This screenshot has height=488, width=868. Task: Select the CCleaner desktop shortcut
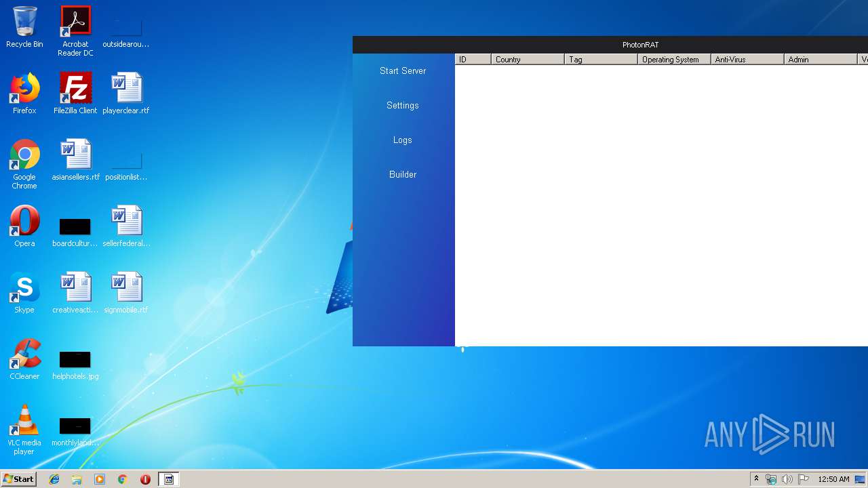click(x=24, y=359)
